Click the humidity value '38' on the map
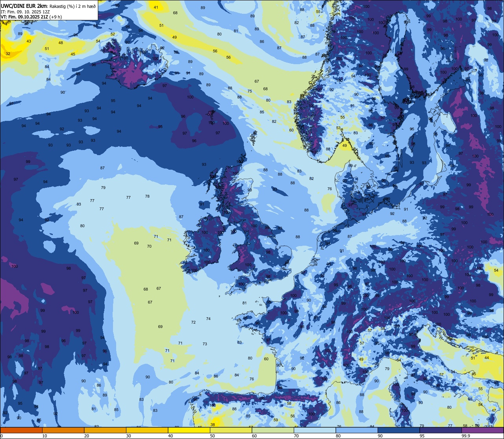Screen dimensions: 504x439 (x=213, y=424)
